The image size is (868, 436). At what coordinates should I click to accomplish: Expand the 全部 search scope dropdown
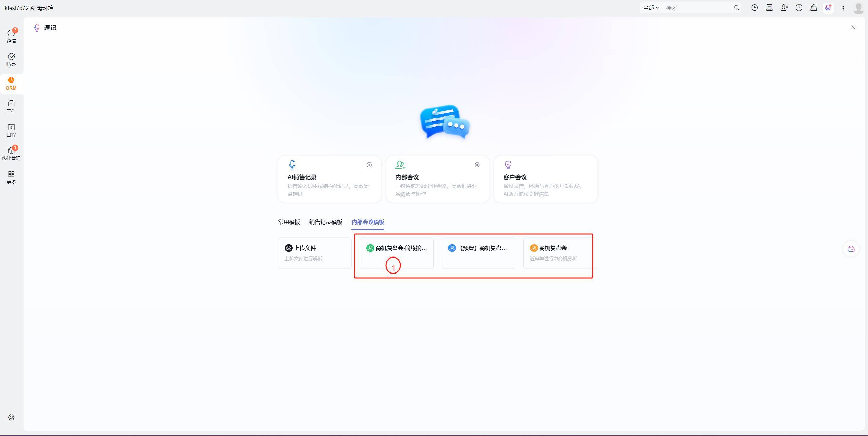pos(651,8)
